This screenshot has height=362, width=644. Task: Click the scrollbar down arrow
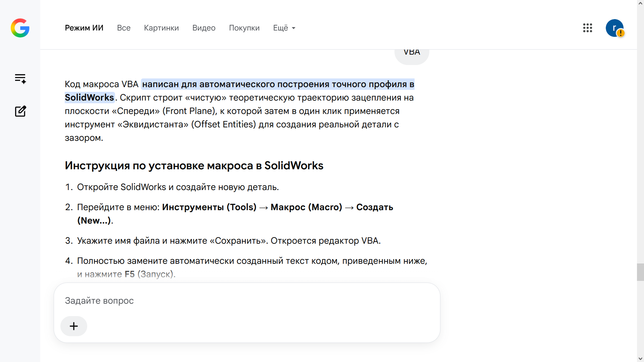click(640, 359)
